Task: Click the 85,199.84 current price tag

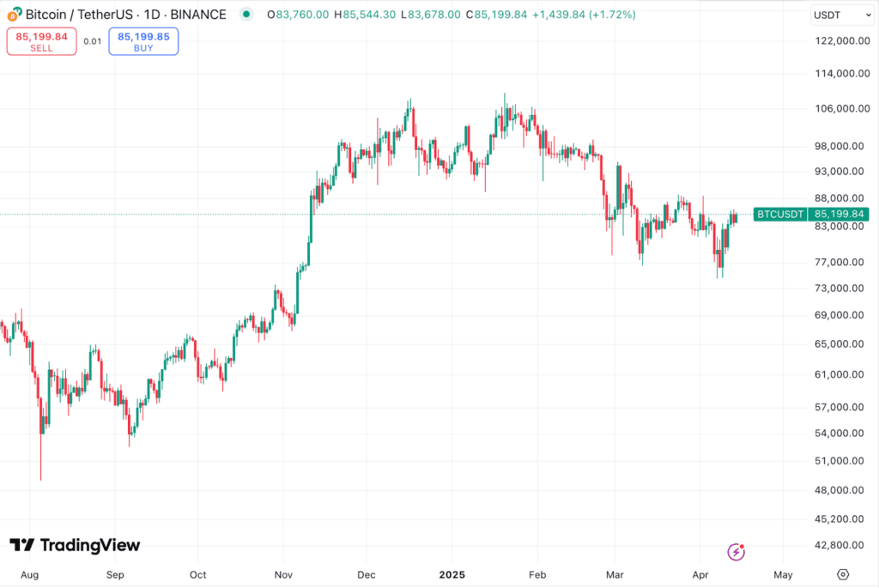Action: (x=839, y=214)
